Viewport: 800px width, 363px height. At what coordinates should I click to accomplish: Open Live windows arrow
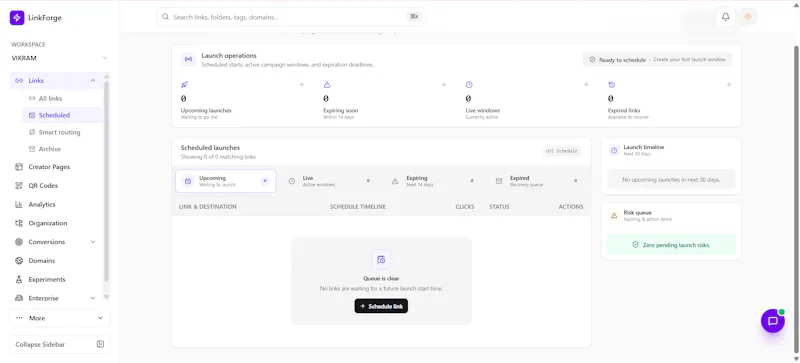(586, 85)
